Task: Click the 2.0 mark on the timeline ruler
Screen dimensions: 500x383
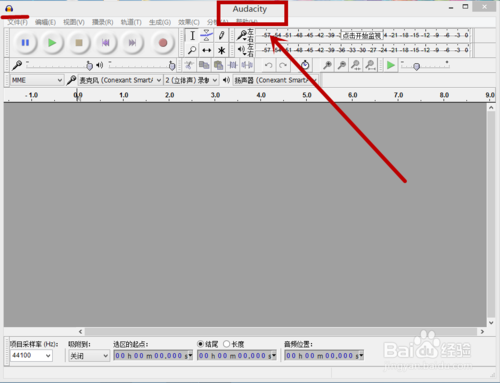Action: tap(169, 95)
